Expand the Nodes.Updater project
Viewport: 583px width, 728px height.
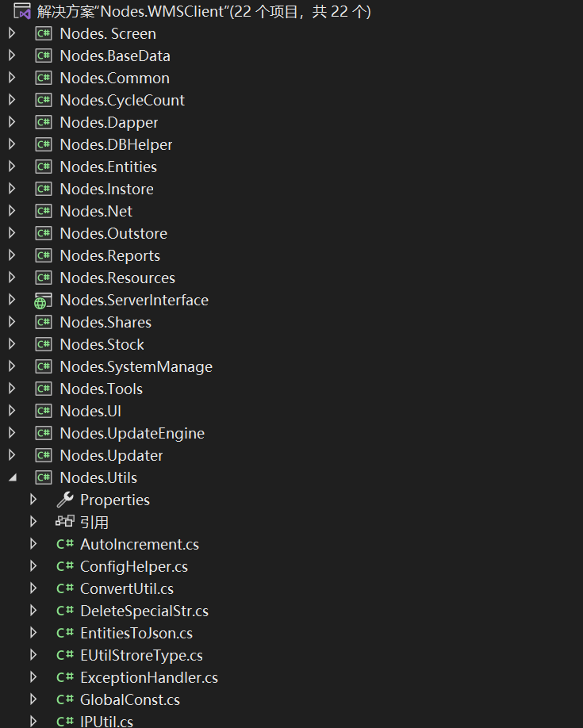[x=13, y=455]
